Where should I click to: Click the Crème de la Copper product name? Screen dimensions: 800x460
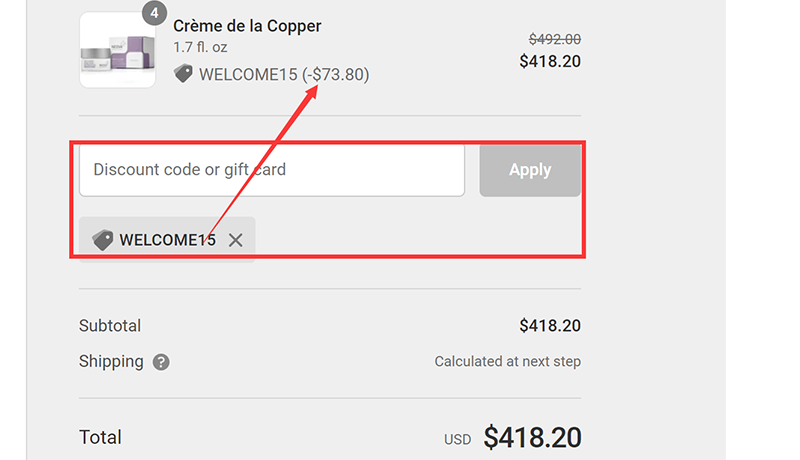pyautogui.click(x=247, y=26)
